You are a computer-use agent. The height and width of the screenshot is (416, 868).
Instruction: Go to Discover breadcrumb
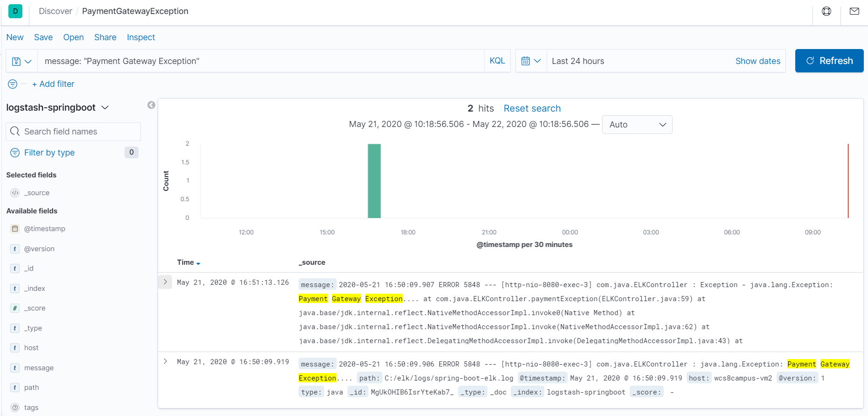click(56, 11)
